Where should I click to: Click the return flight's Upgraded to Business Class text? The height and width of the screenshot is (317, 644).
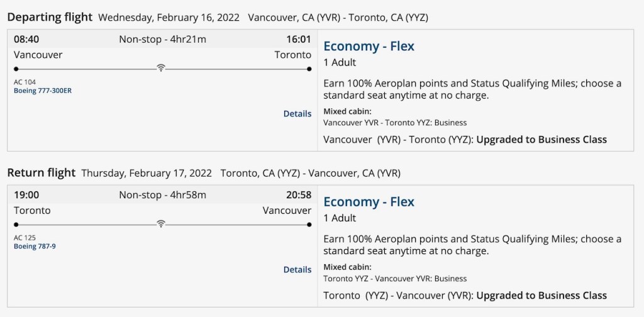[541, 296]
